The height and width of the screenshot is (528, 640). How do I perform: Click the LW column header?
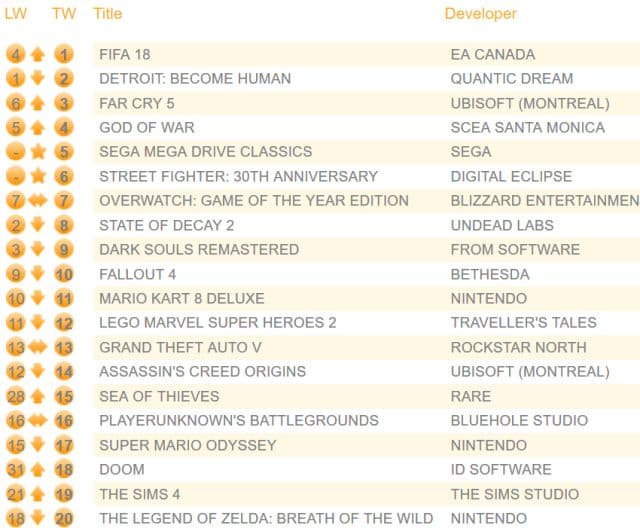pyautogui.click(x=16, y=14)
